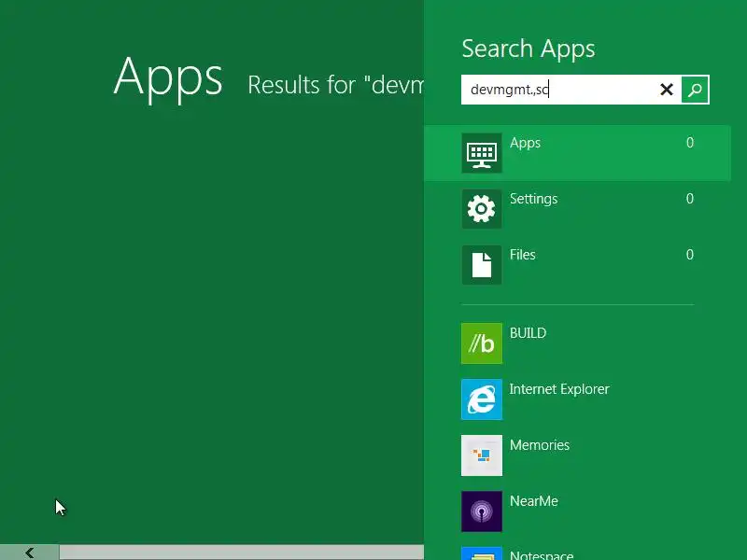Screen dimensions: 747x560
Task: Clear the search box with X
Action: [x=667, y=89]
